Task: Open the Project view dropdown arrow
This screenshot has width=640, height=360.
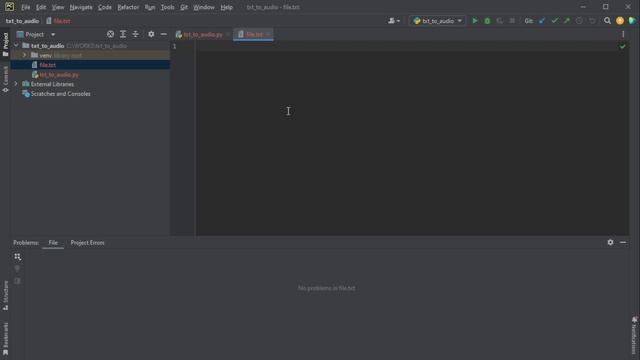Action: [53, 35]
